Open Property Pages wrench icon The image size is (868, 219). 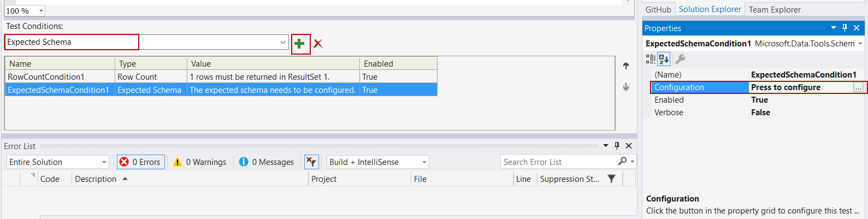click(x=680, y=59)
